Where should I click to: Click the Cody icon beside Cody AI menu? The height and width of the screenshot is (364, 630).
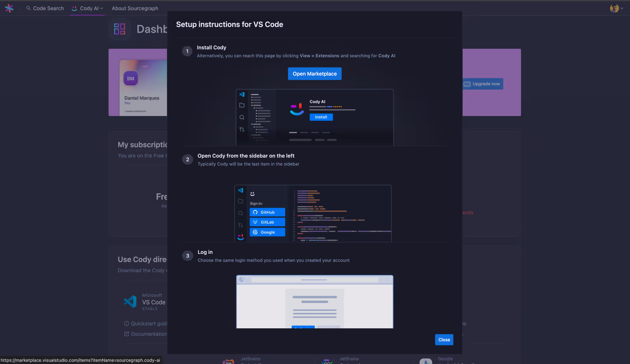click(x=74, y=8)
